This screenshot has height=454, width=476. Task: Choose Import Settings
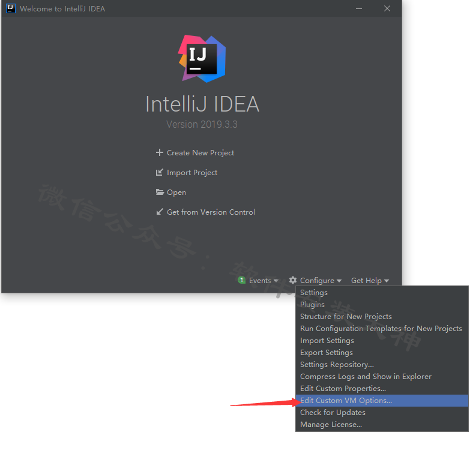click(x=382, y=340)
